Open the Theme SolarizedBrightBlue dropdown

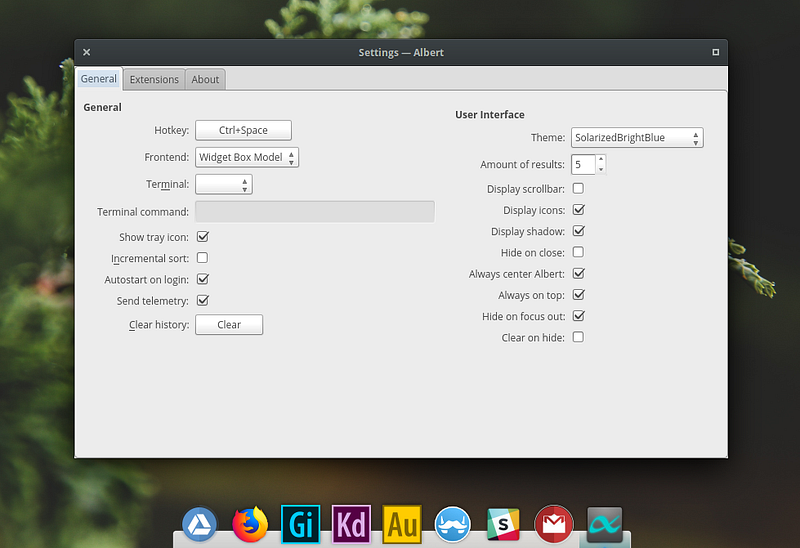click(637, 138)
